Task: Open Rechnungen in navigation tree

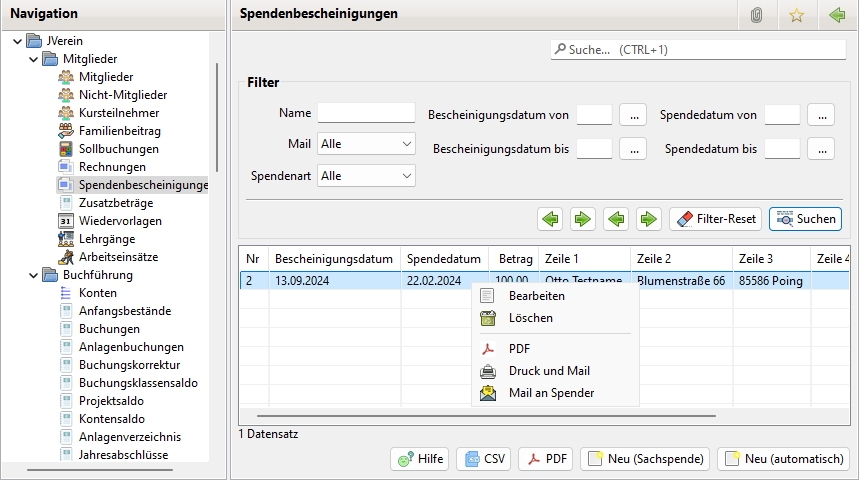Action: (112, 167)
